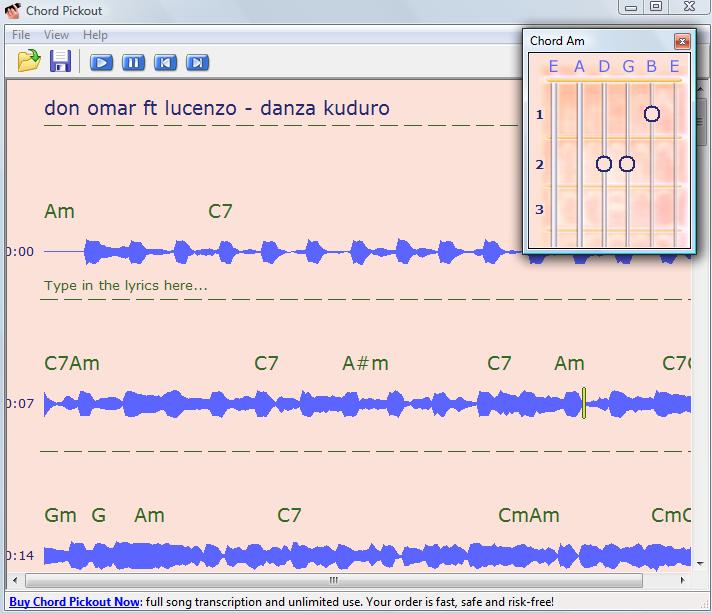Start playback with the Play button
712x613 pixels.
[x=101, y=62]
